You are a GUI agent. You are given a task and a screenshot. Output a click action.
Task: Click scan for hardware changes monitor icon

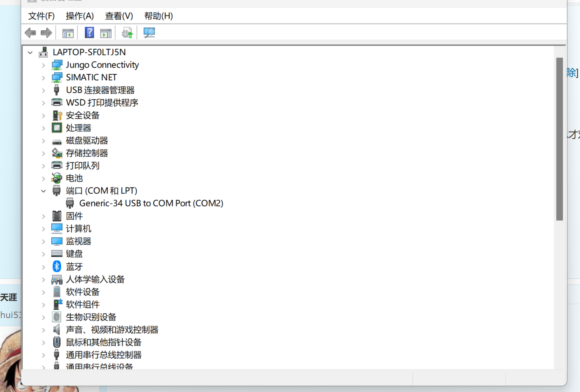click(x=149, y=33)
